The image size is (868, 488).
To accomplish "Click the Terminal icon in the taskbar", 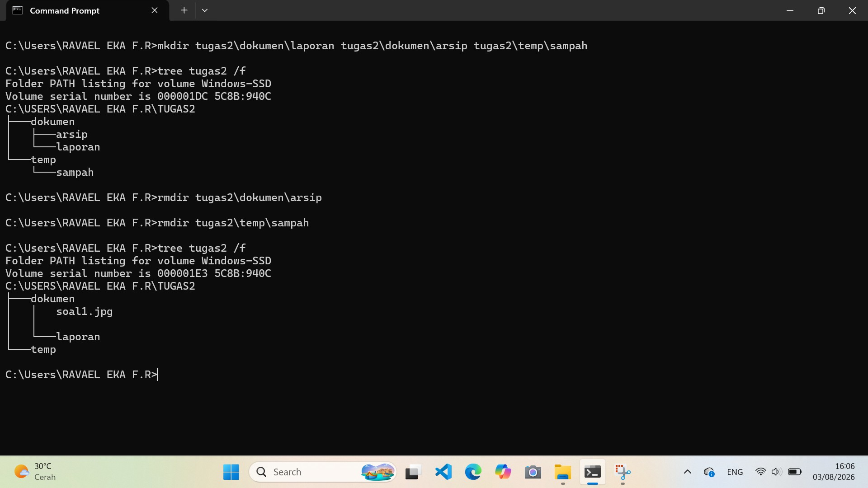I will (x=593, y=472).
